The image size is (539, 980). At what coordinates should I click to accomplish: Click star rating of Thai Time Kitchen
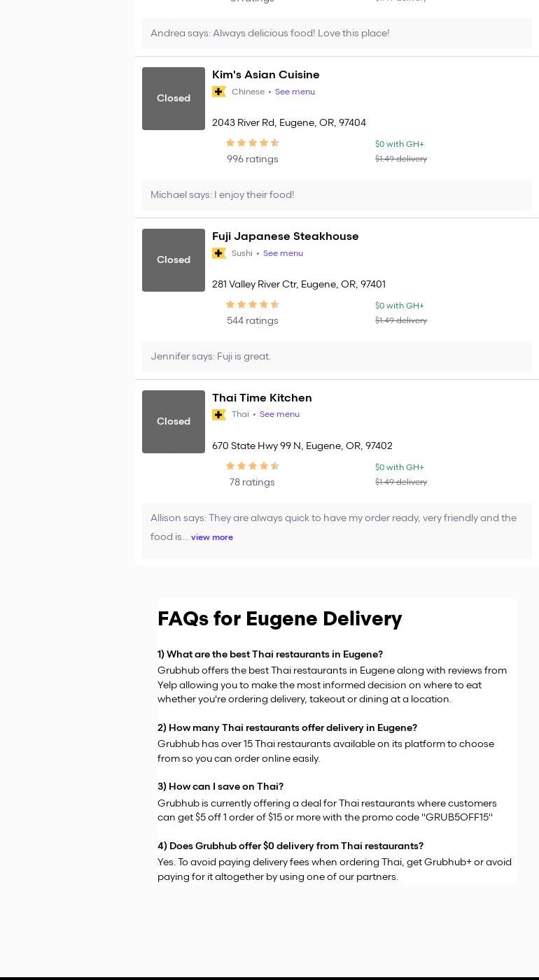tap(252, 466)
